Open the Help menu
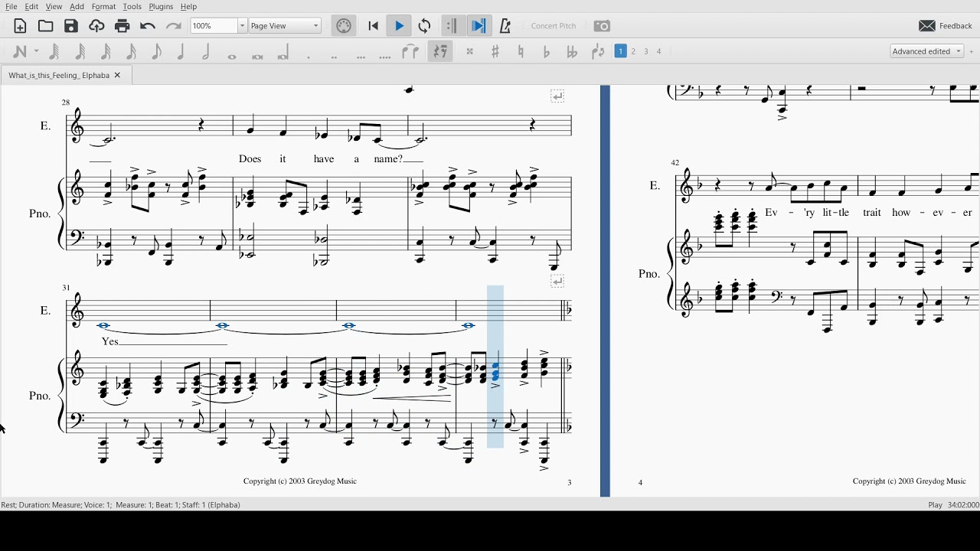980x551 pixels. (x=189, y=7)
